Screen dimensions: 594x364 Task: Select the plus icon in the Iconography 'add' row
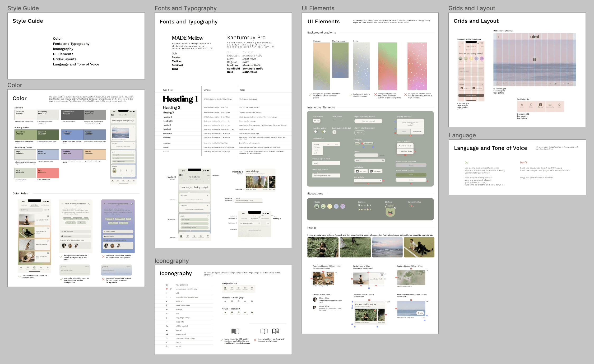(x=167, y=293)
